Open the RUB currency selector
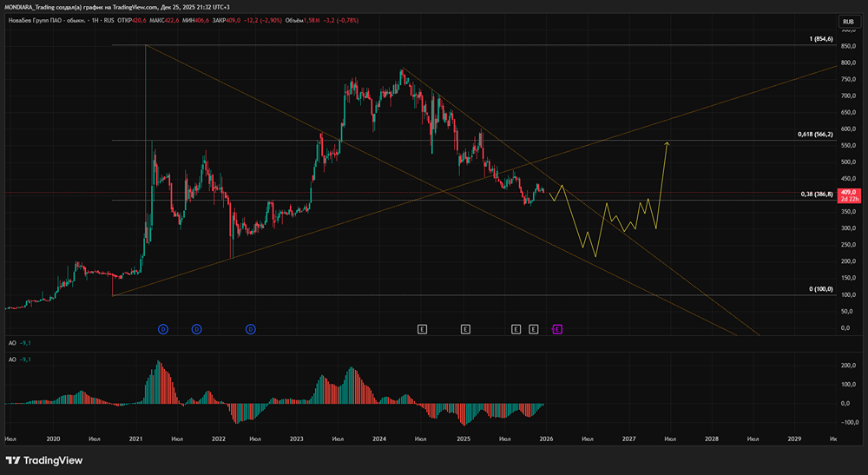868x475 pixels. (848, 21)
